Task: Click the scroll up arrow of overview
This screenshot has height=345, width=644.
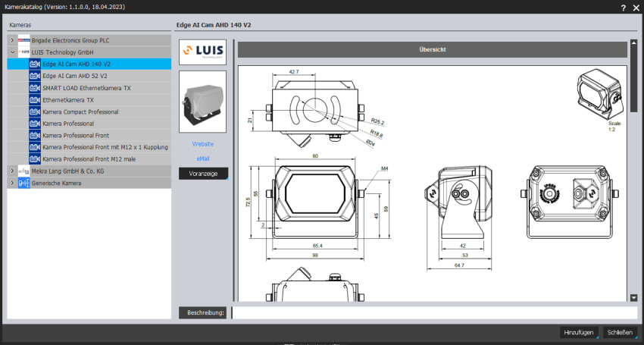Action: 633,42
